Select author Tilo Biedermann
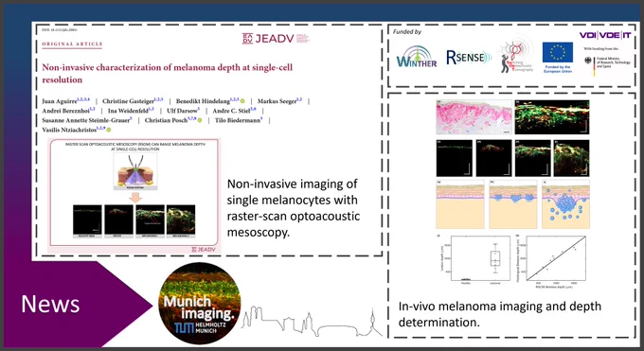 238,120
